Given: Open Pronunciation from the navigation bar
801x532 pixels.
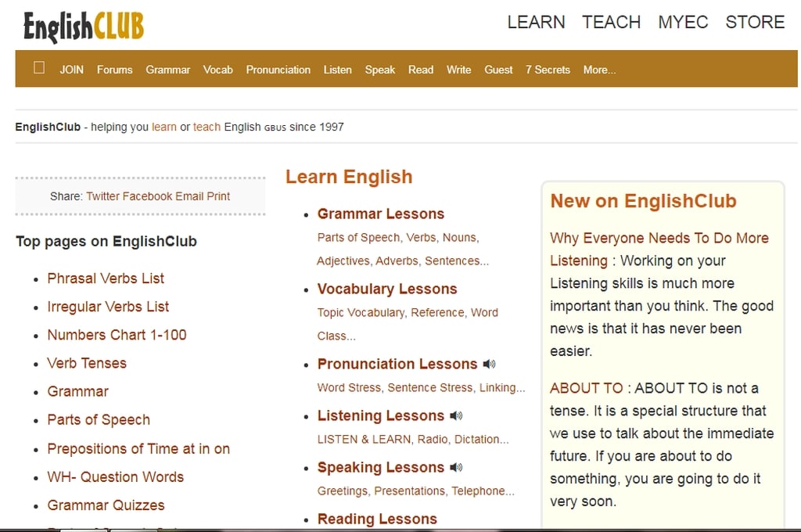Looking at the screenshot, I should tap(278, 70).
